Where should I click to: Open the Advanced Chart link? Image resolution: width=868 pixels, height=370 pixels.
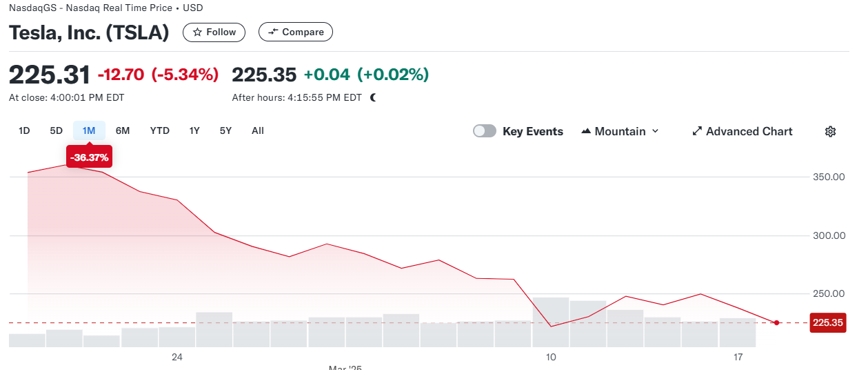point(742,131)
